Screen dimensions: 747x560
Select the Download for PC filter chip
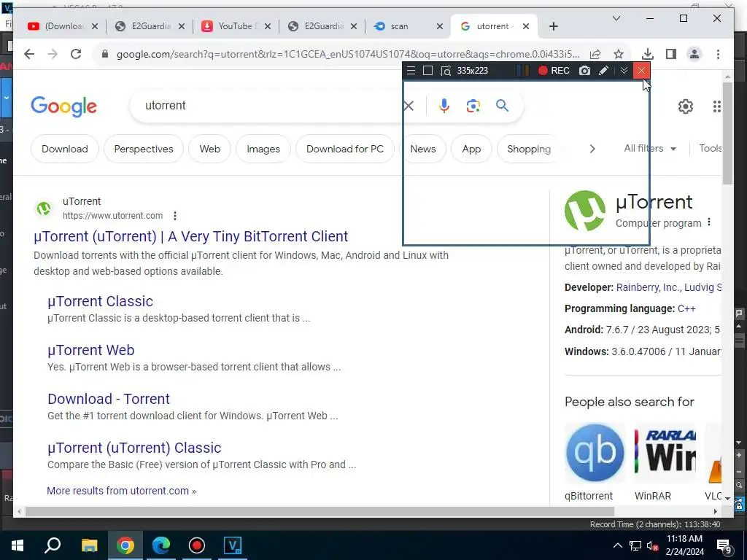coord(345,149)
